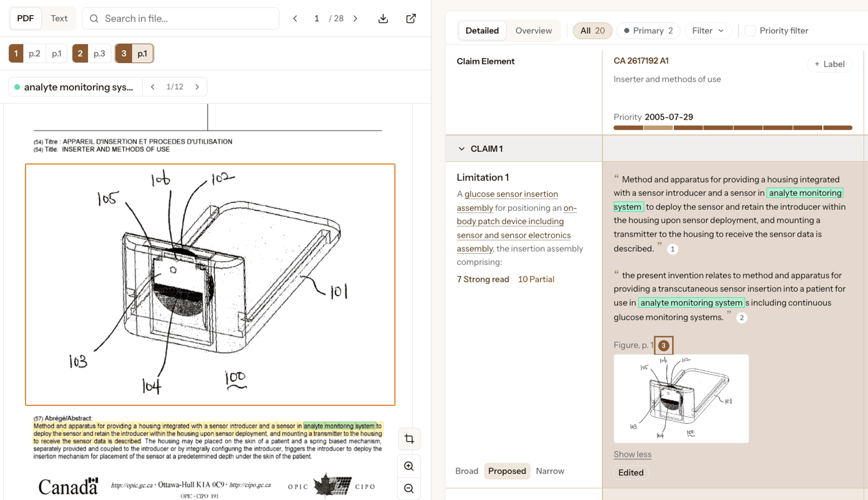Select reference chip number 3

124,54
